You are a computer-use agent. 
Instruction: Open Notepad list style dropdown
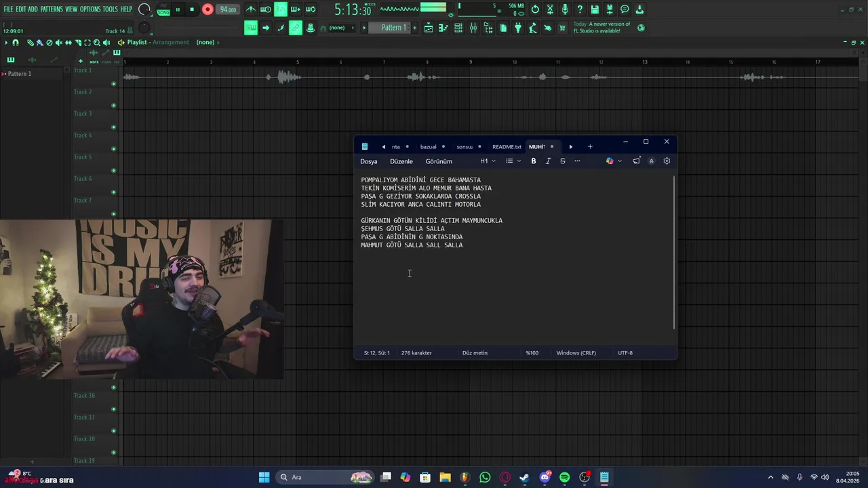tap(513, 161)
